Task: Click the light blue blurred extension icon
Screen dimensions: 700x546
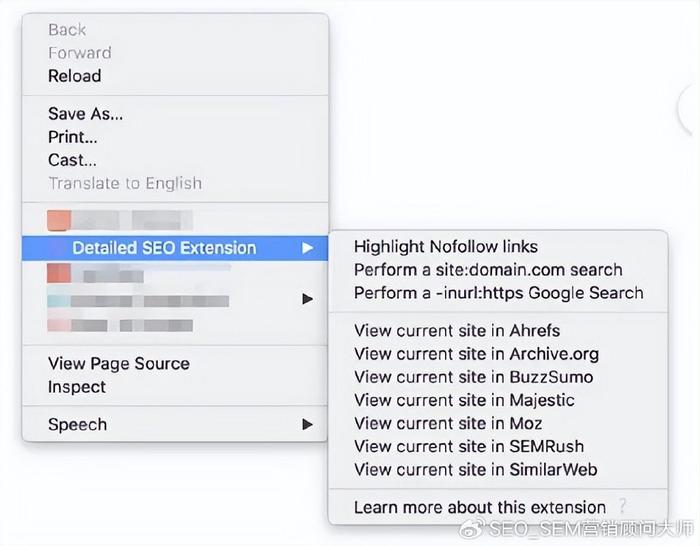Action: [59, 301]
